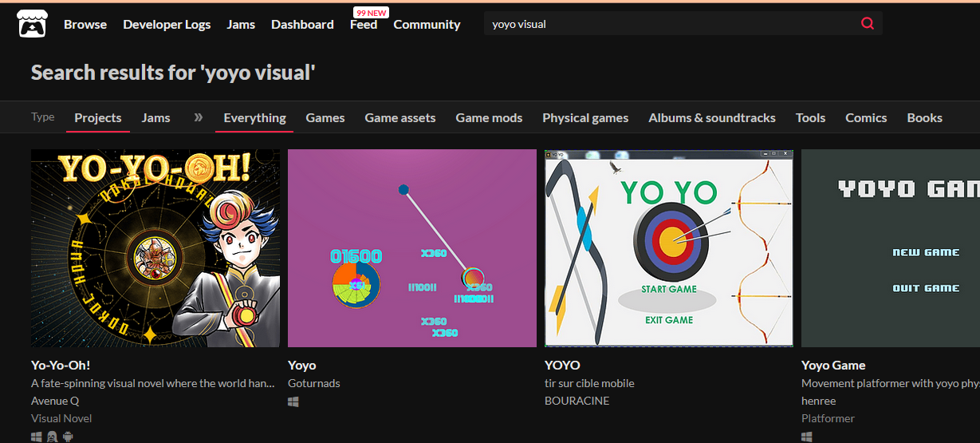Open the Dashboard page
980x443 pixels.
302,24
